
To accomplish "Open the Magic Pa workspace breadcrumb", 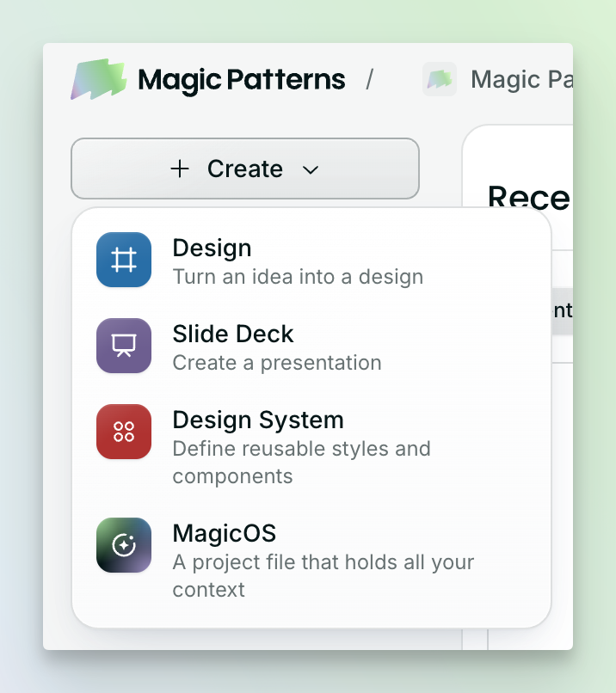I will point(497,80).
